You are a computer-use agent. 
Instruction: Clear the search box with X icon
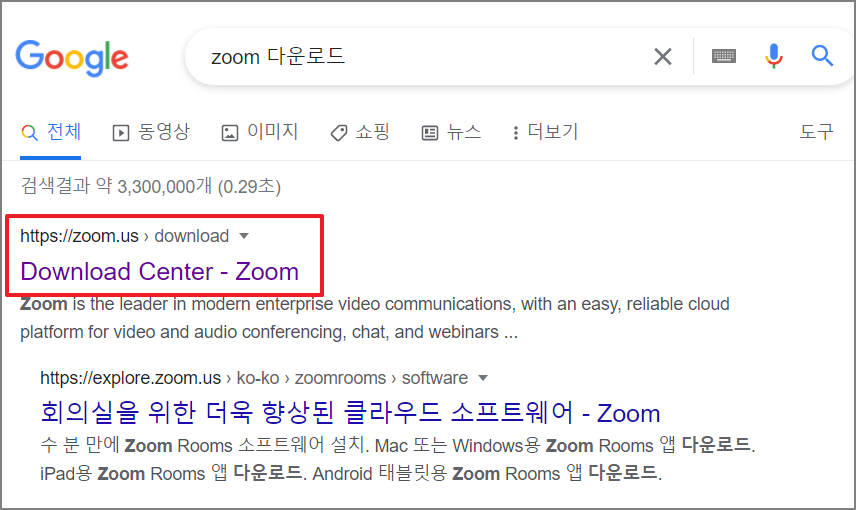pos(663,56)
